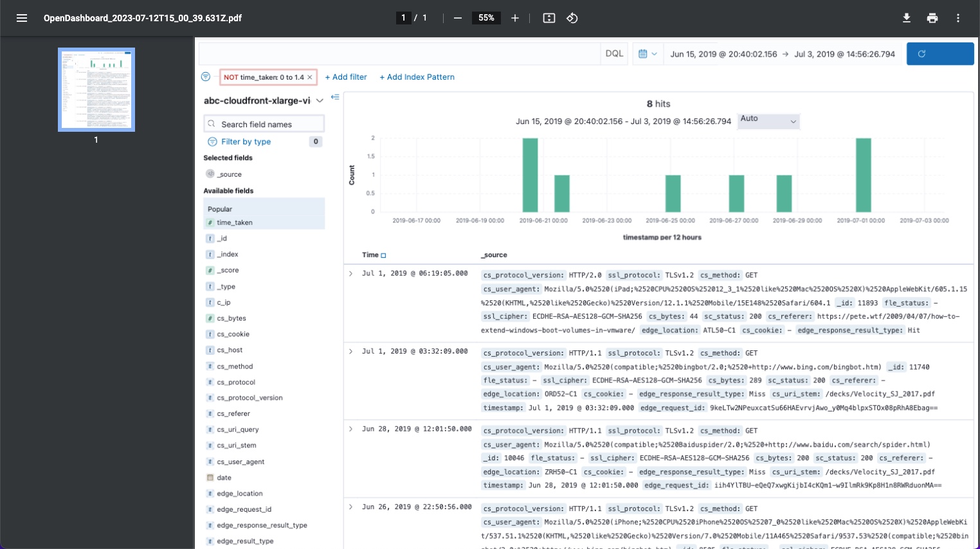Open the PDF viewer sidebar menu icon

pyautogui.click(x=22, y=18)
